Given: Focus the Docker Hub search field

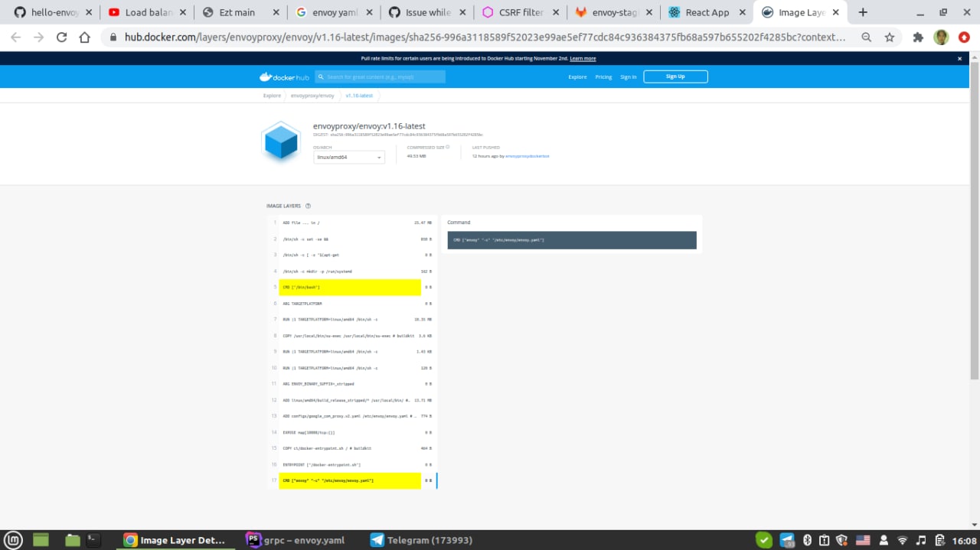Looking at the screenshot, I should [x=381, y=76].
